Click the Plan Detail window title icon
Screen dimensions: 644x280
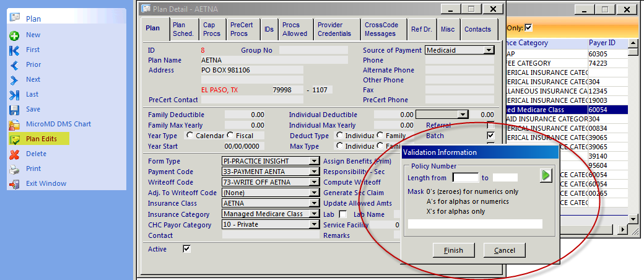[x=146, y=8]
